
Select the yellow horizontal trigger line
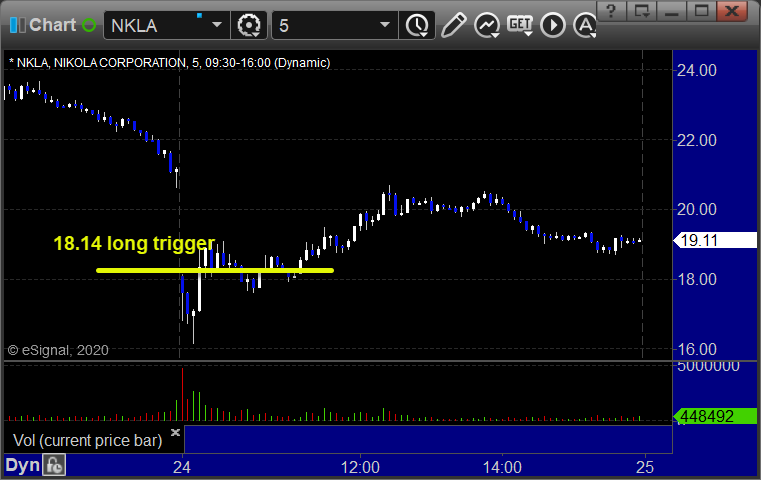[215, 270]
